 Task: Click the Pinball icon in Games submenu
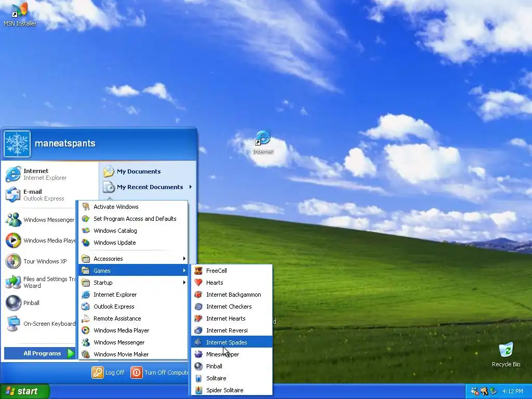point(198,366)
